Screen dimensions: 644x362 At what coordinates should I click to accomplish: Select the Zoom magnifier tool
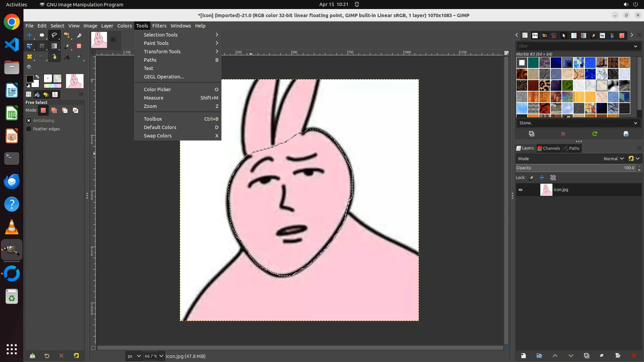pos(30,67)
